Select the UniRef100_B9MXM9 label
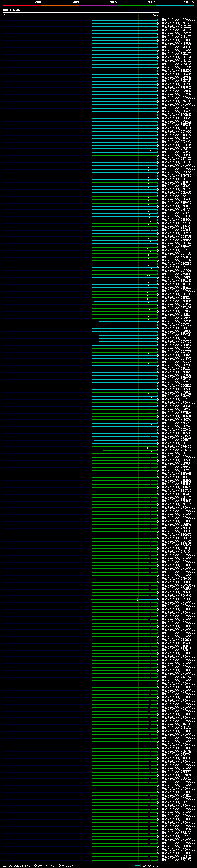The height and width of the screenshot is (868, 197). coord(176,162)
